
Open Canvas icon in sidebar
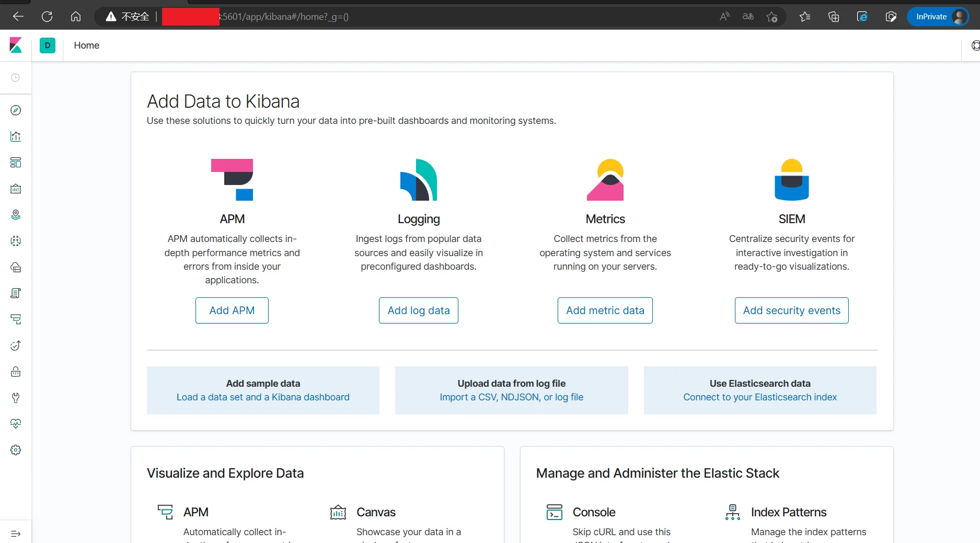pyautogui.click(x=16, y=189)
